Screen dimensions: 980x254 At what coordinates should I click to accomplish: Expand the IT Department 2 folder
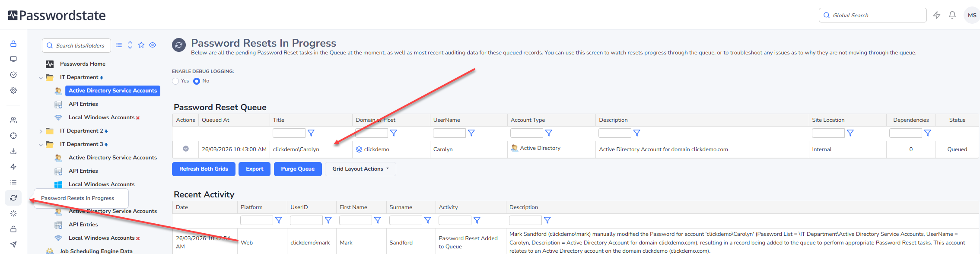click(x=41, y=131)
